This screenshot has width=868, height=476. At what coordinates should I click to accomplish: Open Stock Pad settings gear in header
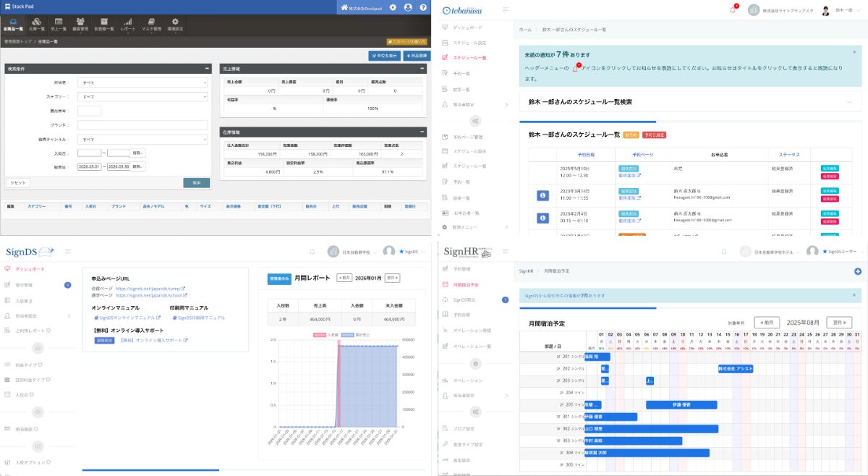tap(393, 7)
